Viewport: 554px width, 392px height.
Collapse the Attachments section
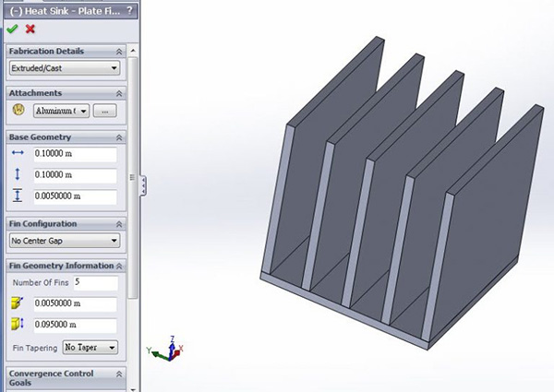[x=119, y=93]
